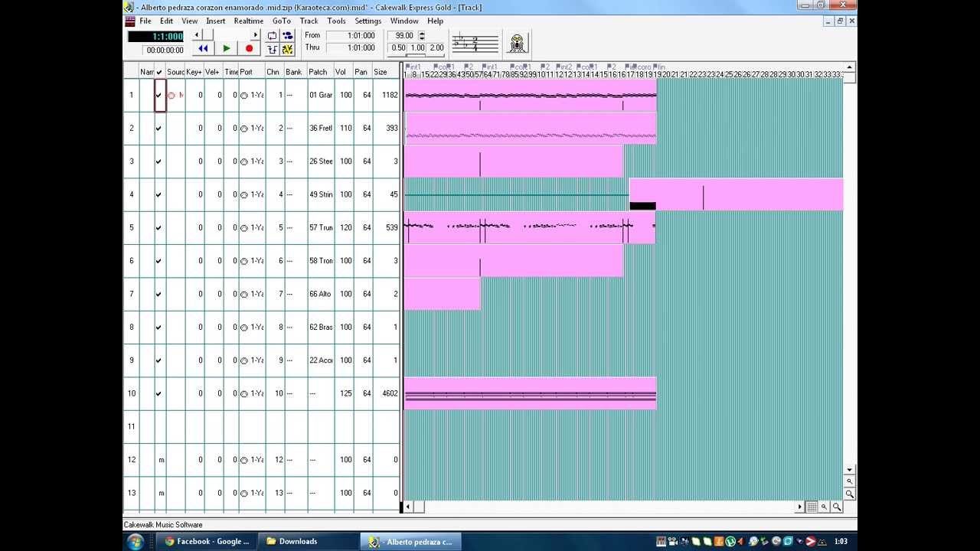The image size is (980, 551).
Task: Click the snap-to-grid icon below the timeline
Action: click(x=812, y=507)
